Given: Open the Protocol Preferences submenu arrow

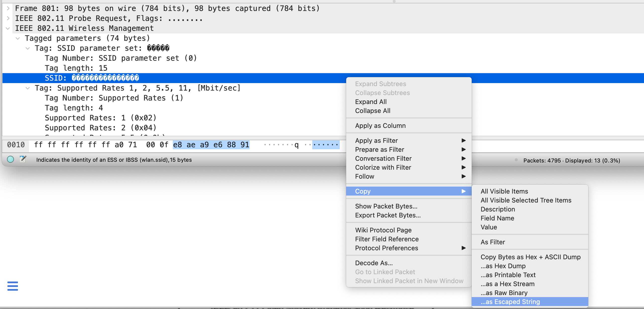Looking at the screenshot, I should (x=463, y=248).
